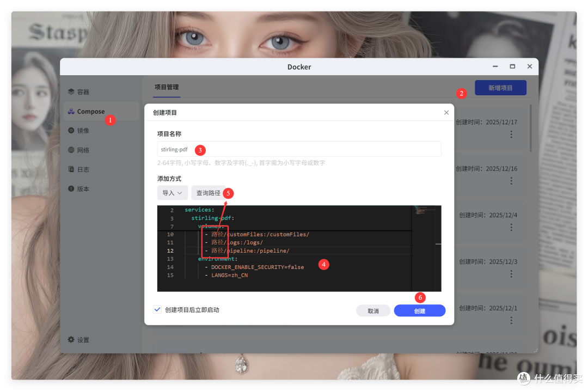
Task: Click the 日志 document icon
Action: tap(71, 169)
